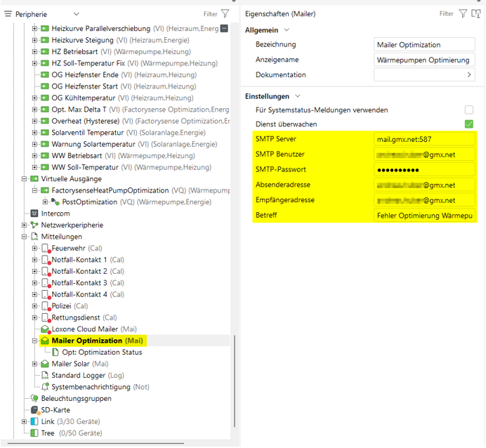The width and height of the screenshot is (486, 448).
Task: Click the Intercom icon in the tree
Action: coord(34,213)
